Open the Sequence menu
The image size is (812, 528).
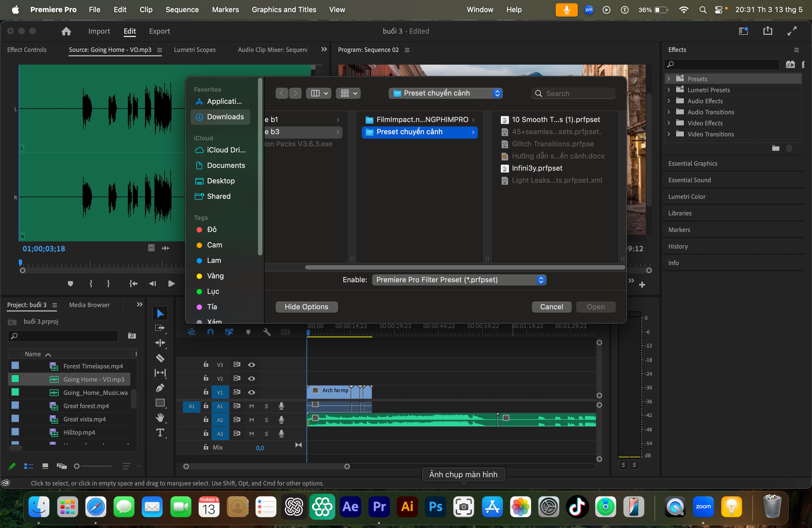pos(182,10)
